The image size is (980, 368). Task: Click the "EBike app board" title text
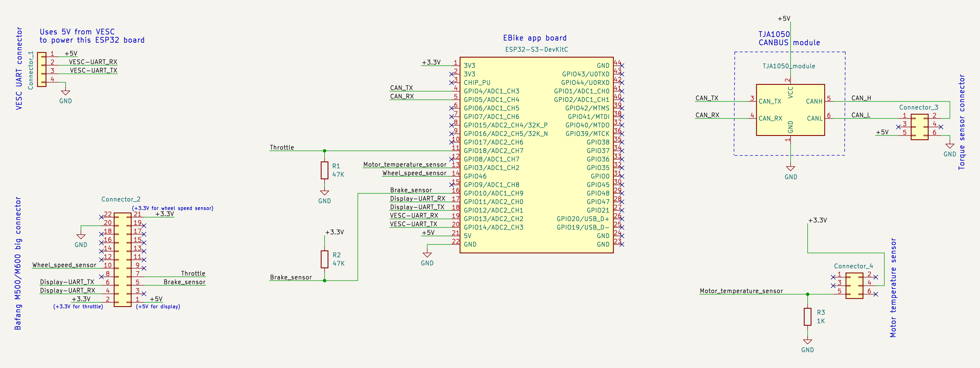tap(534, 38)
